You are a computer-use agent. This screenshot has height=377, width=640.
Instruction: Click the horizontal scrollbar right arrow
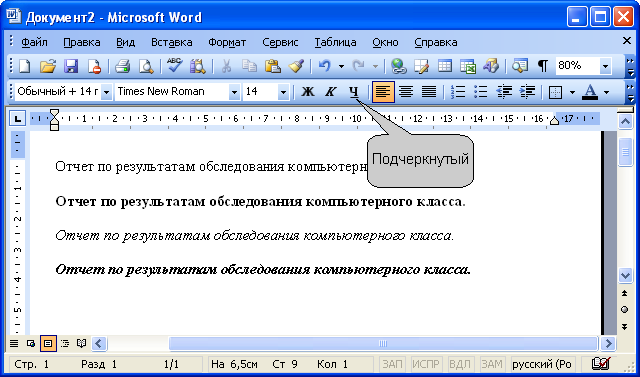click(608, 344)
